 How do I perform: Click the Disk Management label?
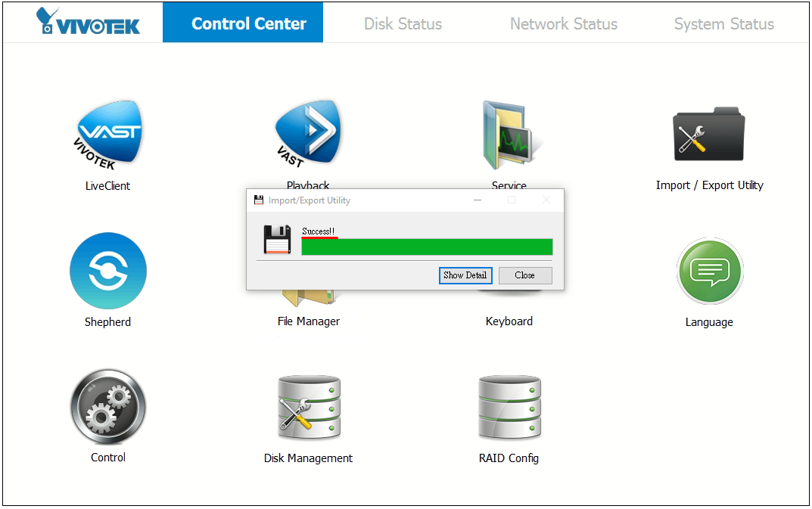(x=308, y=458)
